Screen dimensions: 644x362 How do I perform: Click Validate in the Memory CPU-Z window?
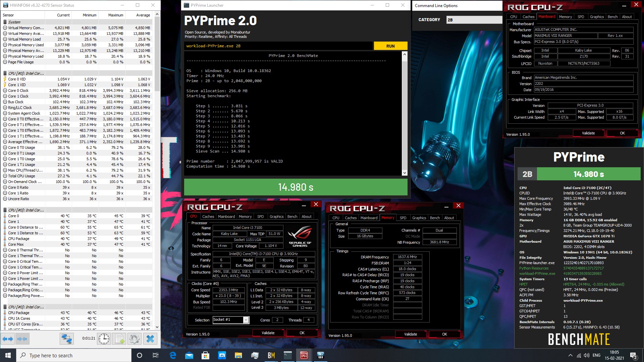pos(411,334)
